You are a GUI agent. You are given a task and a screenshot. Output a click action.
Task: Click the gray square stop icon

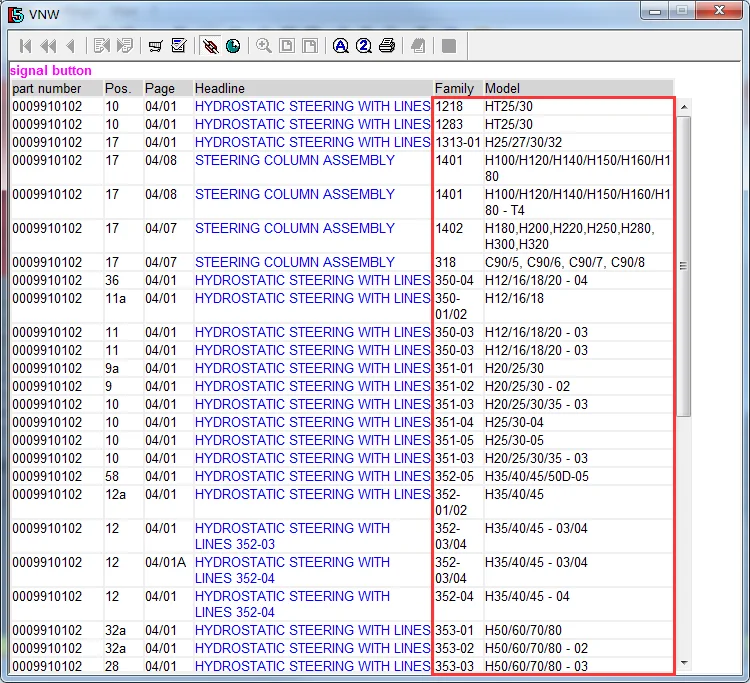coord(449,46)
